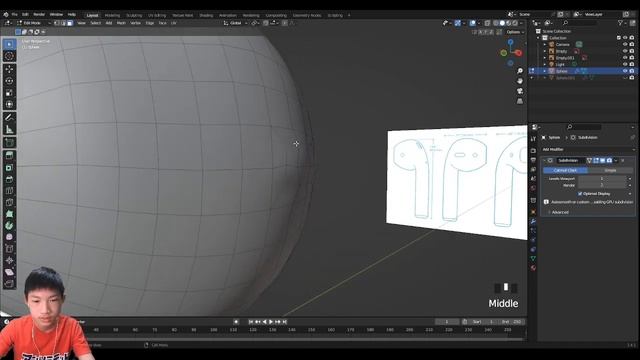This screenshot has height=360, width=640.
Task: Click the Levels Viewport value field
Action: [x=602, y=179]
